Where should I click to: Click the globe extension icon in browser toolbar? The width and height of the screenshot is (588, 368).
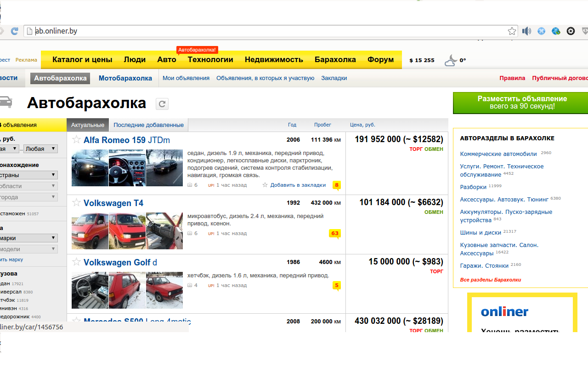(x=556, y=31)
